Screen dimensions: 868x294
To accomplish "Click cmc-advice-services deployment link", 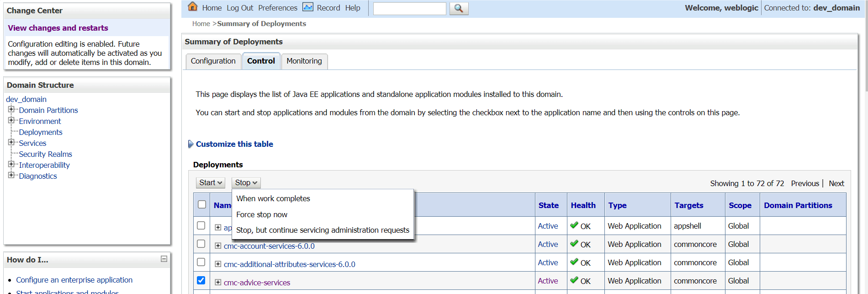I will coord(257,283).
